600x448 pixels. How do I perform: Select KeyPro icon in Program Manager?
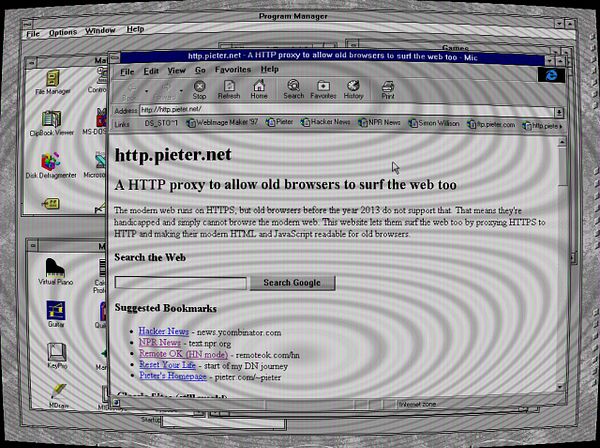(57, 355)
